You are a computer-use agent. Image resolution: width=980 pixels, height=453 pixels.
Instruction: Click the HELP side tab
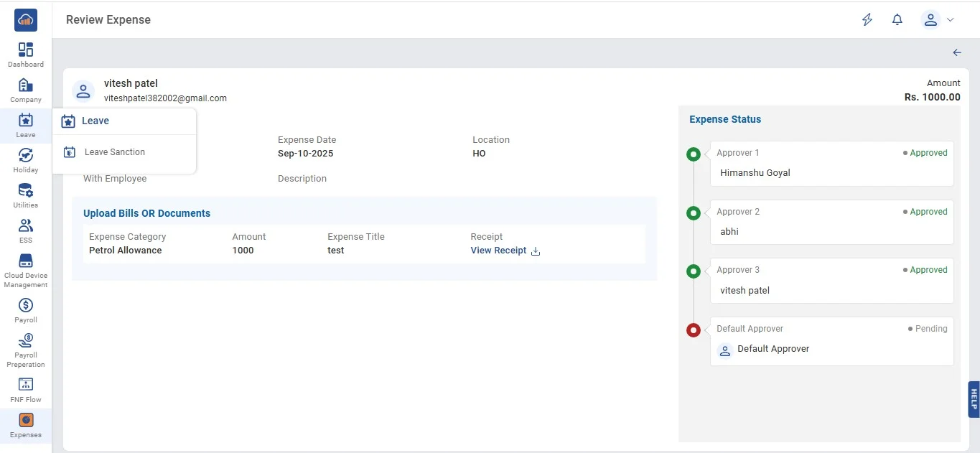click(974, 398)
